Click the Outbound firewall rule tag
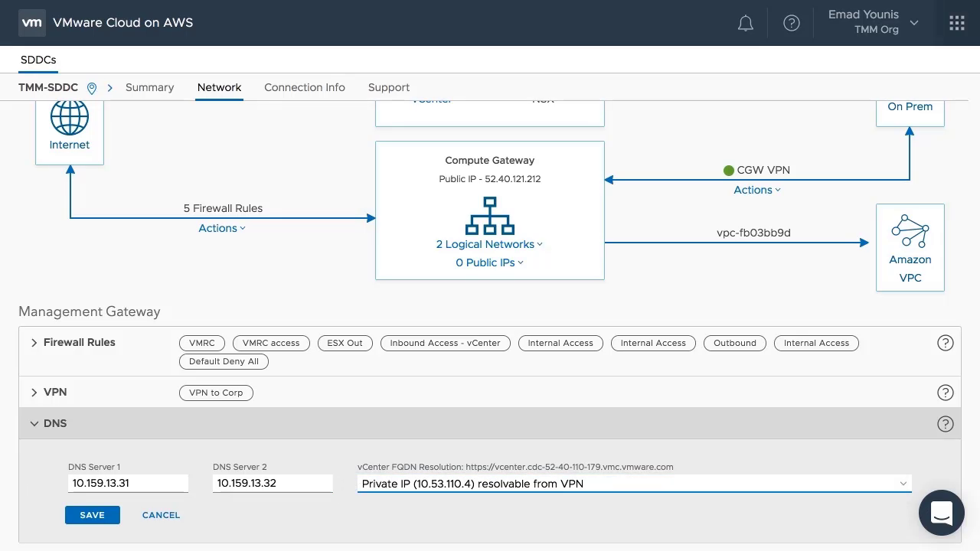The image size is (980, 551). click(735, 343)
